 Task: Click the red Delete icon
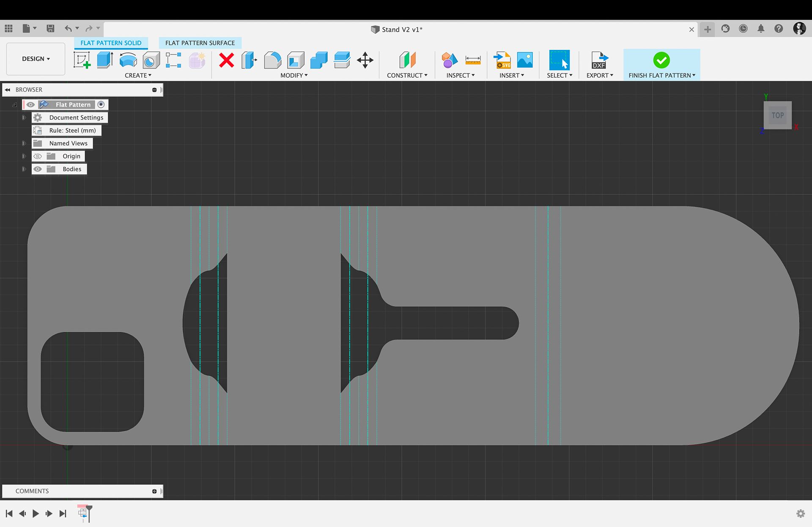pyautogui.click(x=227, y=60)
